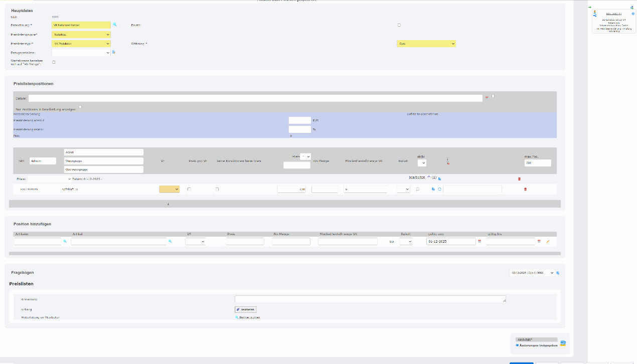
Task: Click the filter icon next to Datum field
Action: [487, 98]
